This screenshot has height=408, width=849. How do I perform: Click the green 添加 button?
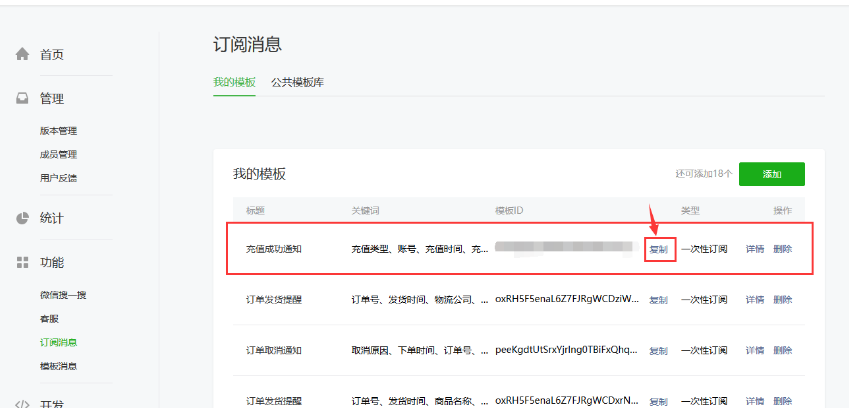(x=771, y=174)
